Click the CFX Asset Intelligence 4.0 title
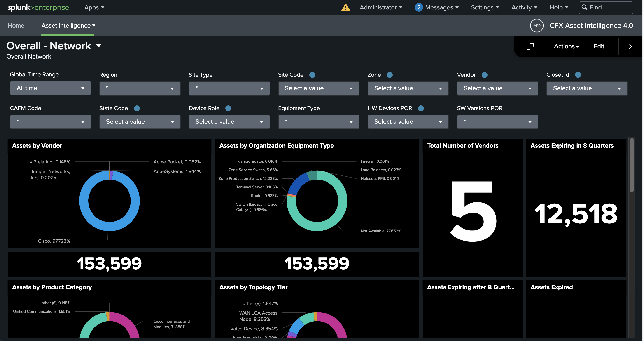Viewport: 644px width, 341px height. pos(591,26)
